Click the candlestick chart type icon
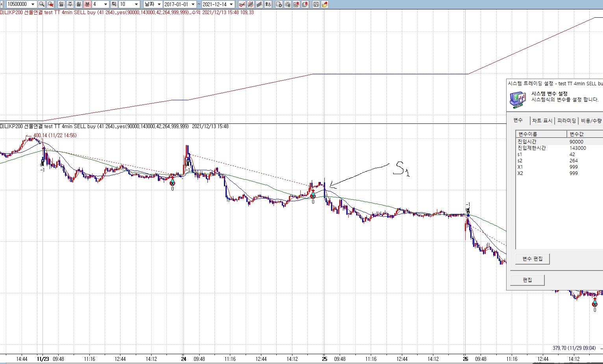This screenshot has height=364, width=603. pos(250,4)
